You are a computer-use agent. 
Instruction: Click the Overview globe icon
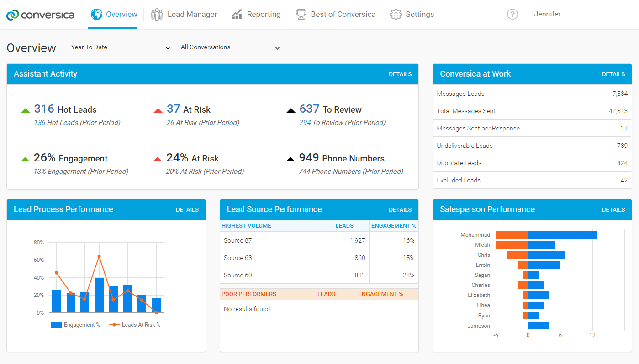point(96,14)
